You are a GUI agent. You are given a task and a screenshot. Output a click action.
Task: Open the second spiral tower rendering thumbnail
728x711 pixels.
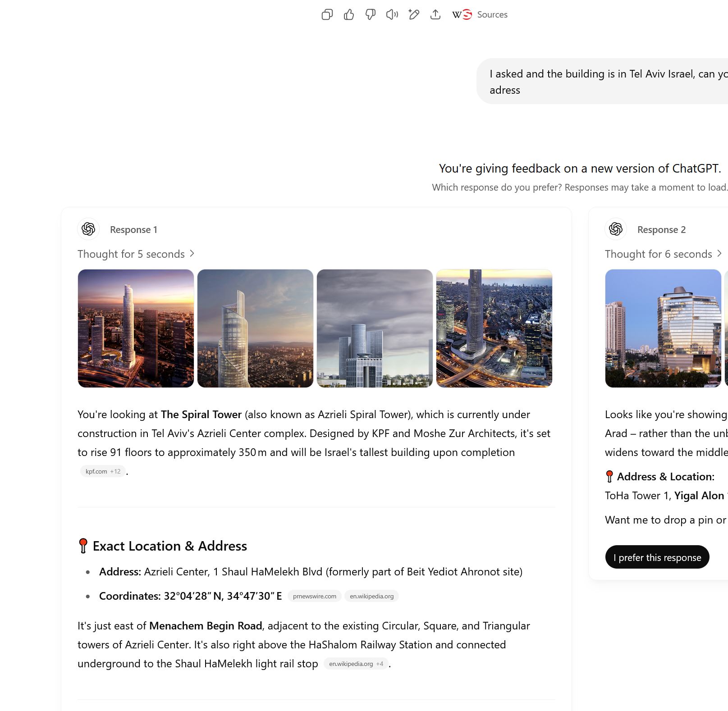(255, 328)
